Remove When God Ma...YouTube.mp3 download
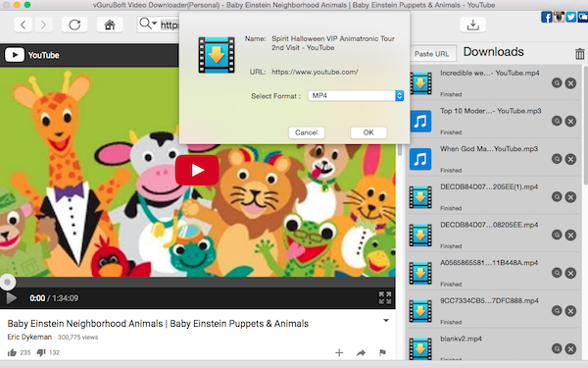The width and height of the screenshot is (588, 368). [x=570, y=159]
